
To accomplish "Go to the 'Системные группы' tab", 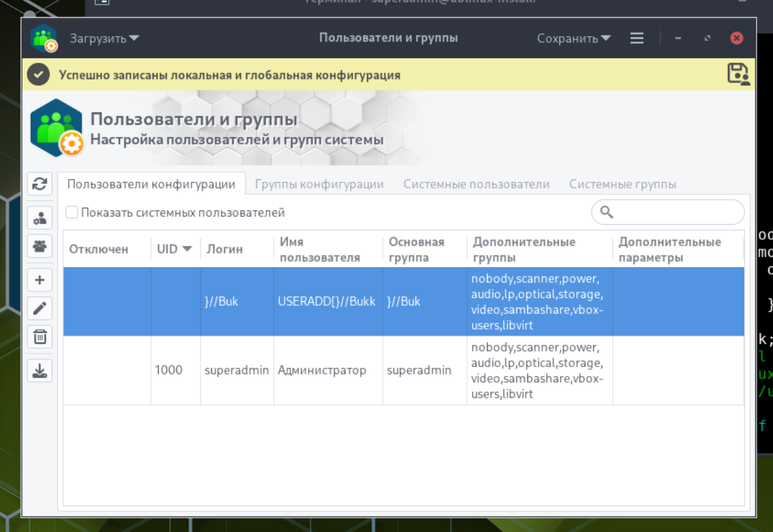I will tap(622, 185).
